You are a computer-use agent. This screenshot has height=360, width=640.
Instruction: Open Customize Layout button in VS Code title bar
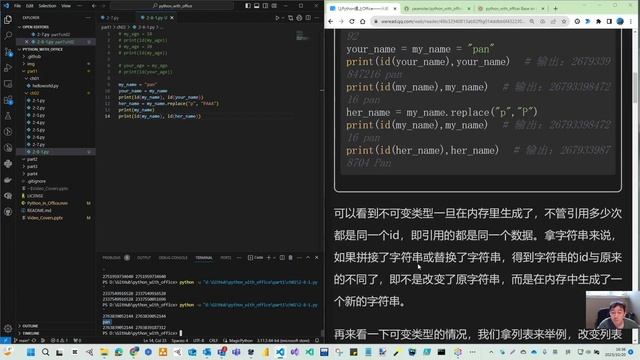point(274,6)
